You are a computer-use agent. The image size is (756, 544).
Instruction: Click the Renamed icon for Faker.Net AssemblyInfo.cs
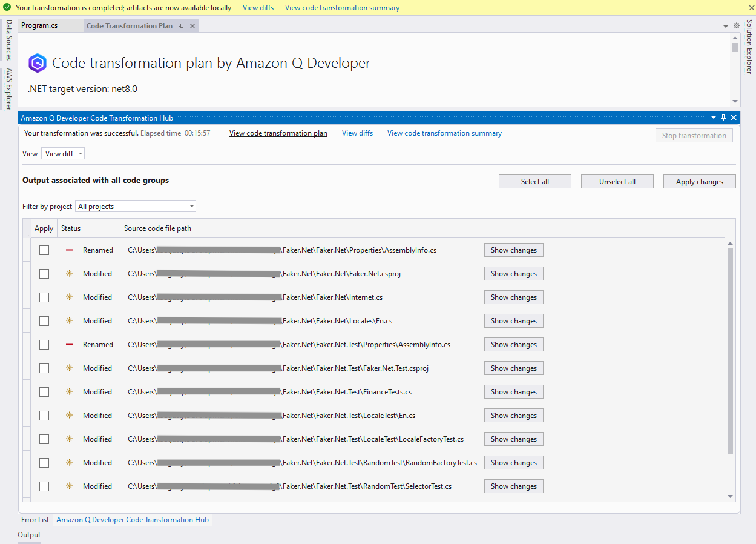tap(69, 250)
